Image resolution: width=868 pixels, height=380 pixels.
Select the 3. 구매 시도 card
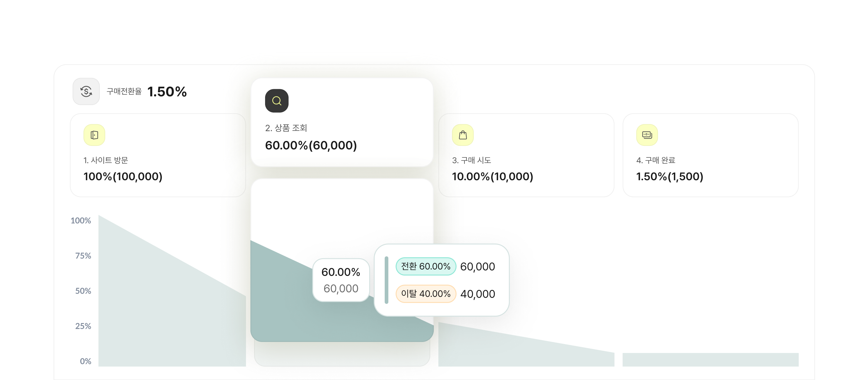pyautogui.click(x=526, y=155)
